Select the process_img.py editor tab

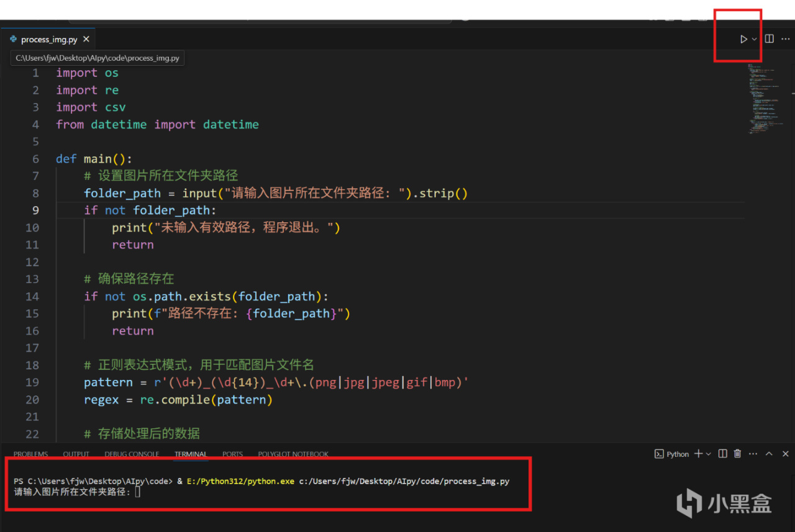[x=50, y=39]
